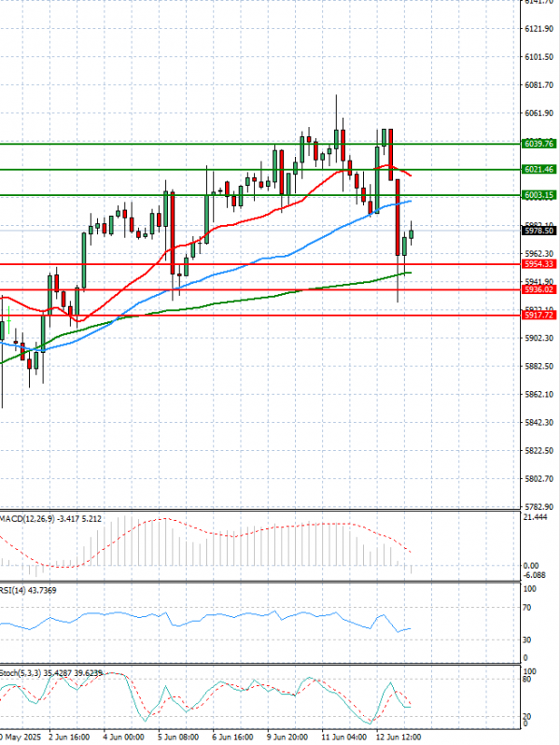Viewport: 560px width, 745px height.
Task: Click the 11 Jun 04:00 time axis label
Action: coord(343,737)
